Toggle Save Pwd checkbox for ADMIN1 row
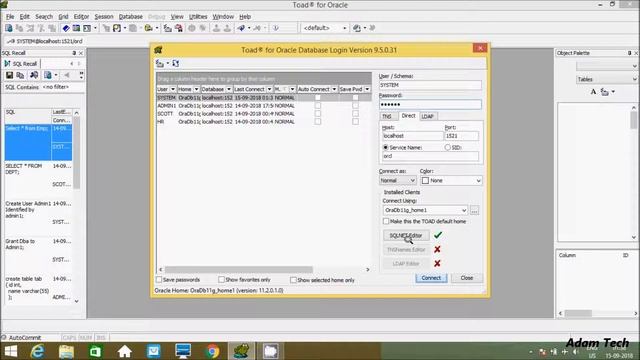Image resolution: width=640 pixels, height=360 pixels. (x=356, y=106)
